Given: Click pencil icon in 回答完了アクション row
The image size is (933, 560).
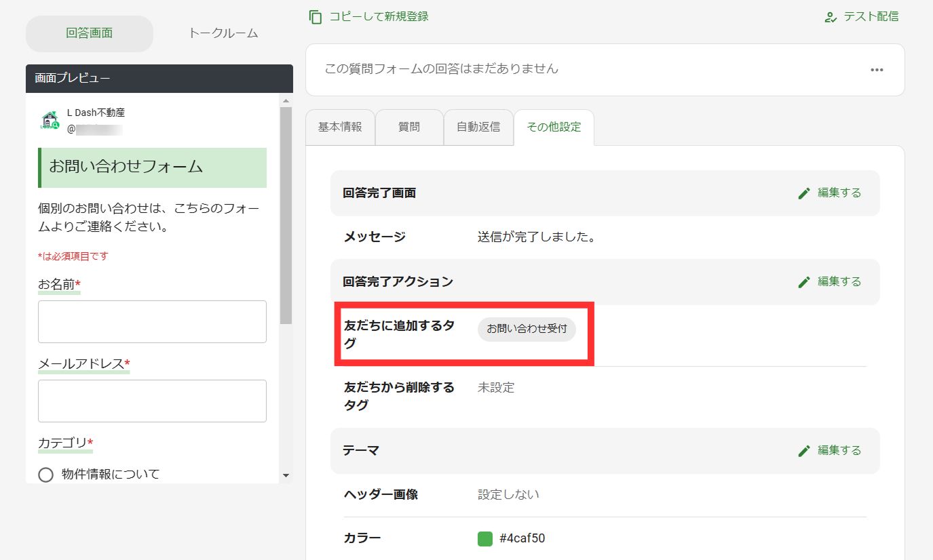Looking at the screenshot, I should (804, 282).
